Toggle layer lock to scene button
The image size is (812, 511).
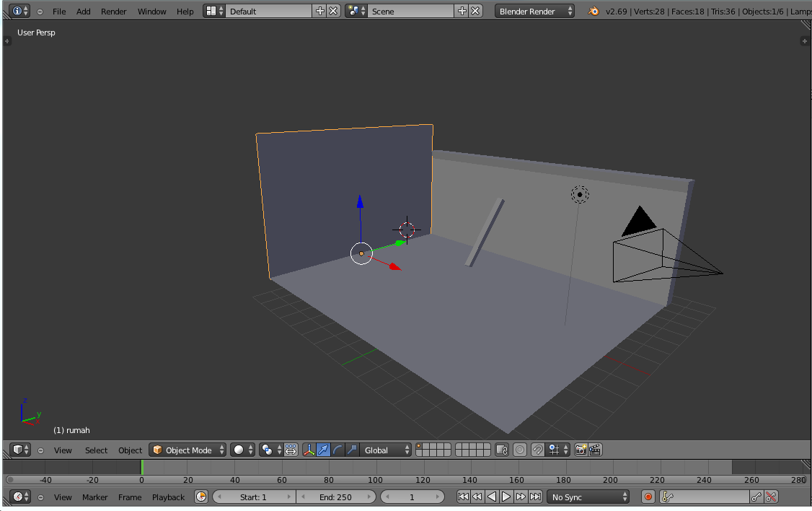pos(502,450)
